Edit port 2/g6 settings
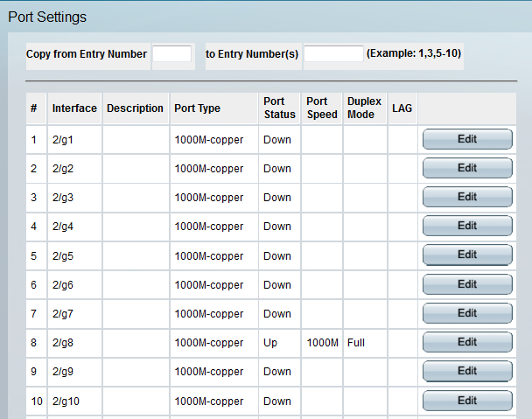This screenshot has height=419, width=532. tap(467, 284)
